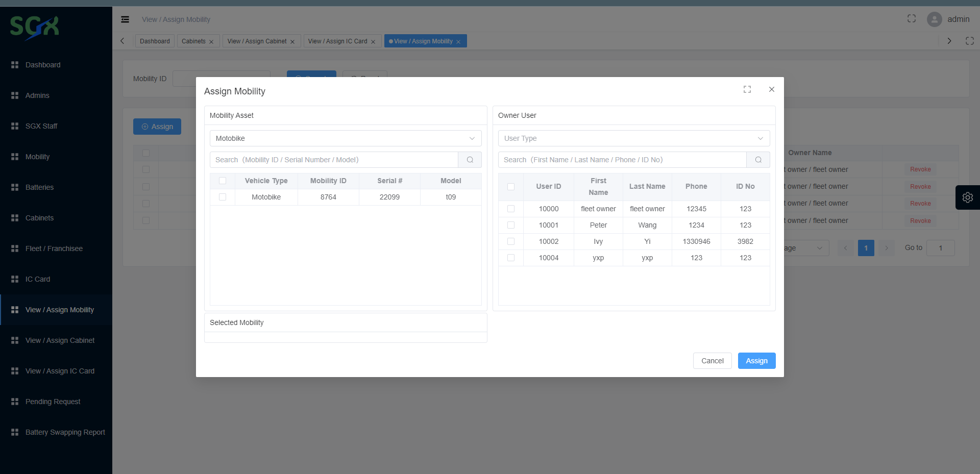This screenshot has width=980, height=474.
Task: Check the background table header checkbox
Action: pos(146,153)
